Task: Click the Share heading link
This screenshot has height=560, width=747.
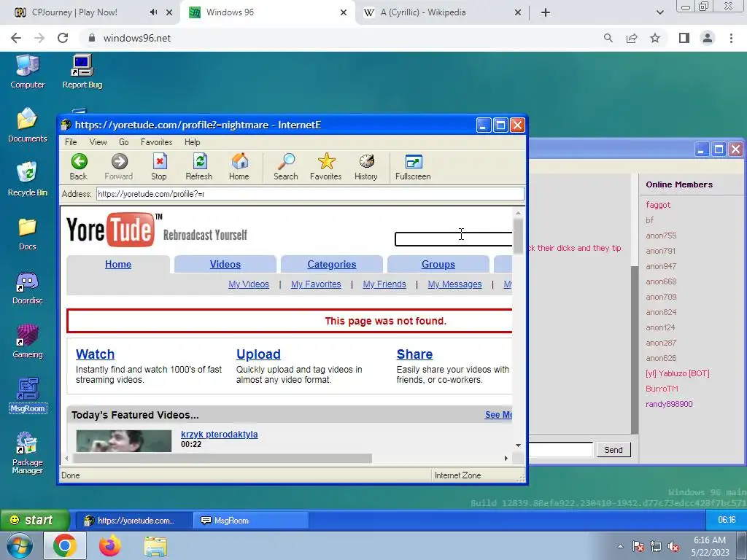Action: pyautogui.click(x=414, y=354)
